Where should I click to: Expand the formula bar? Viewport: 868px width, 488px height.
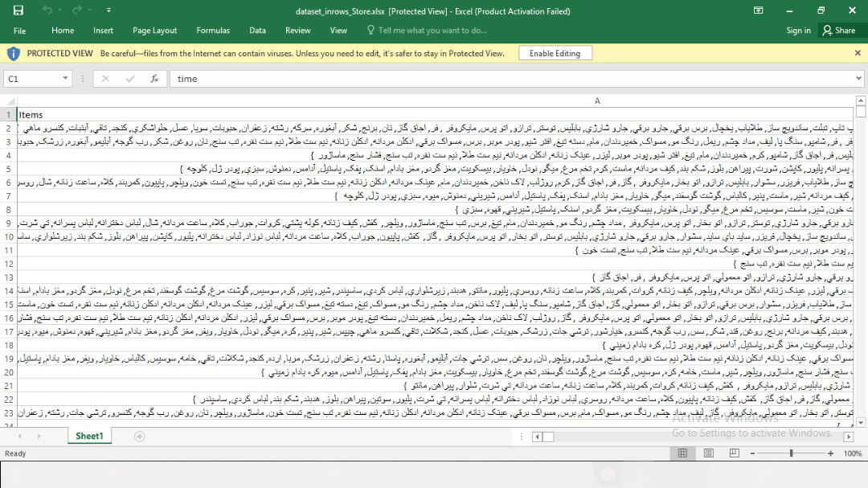[x=858, y=79]
